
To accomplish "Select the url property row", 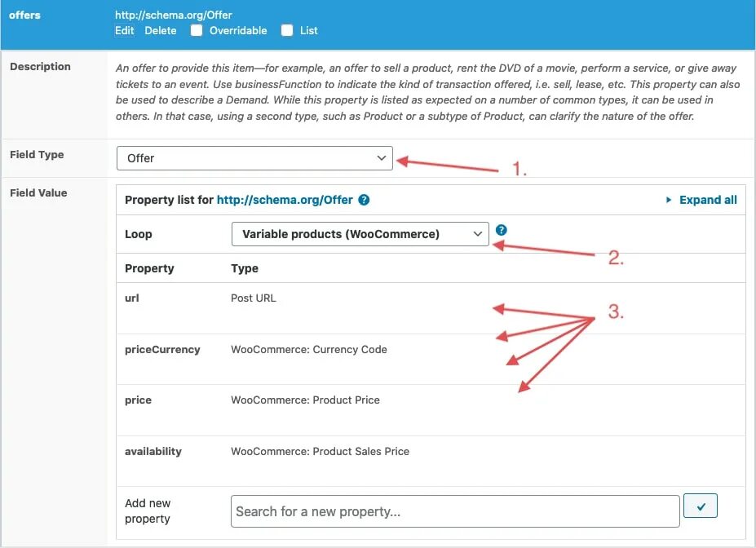I will pos(132,298).
